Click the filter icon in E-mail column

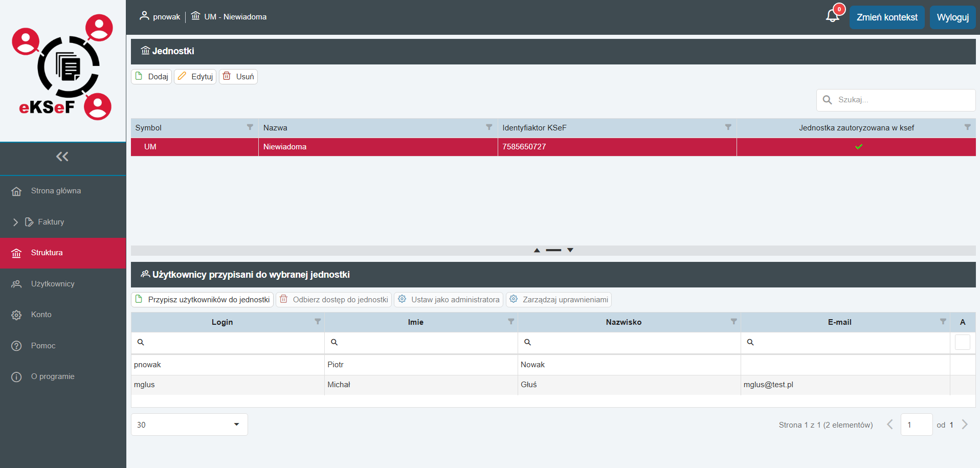tap(943, 322)
